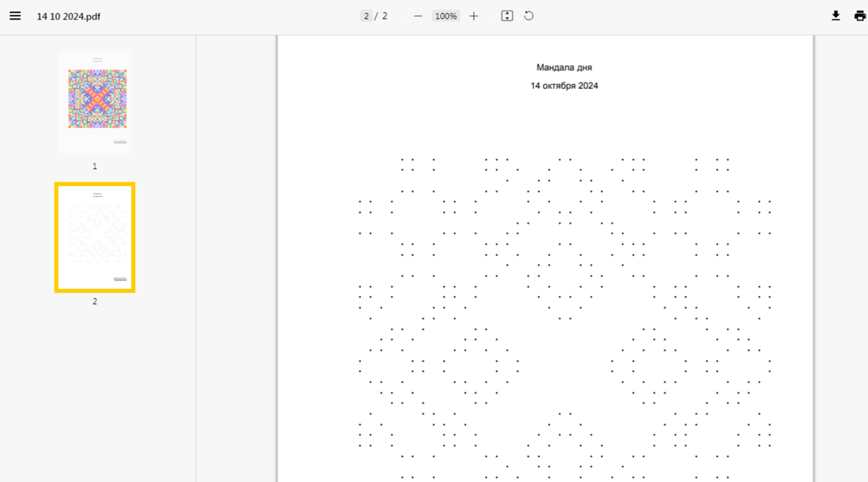
Task: Select the page 1 thumbnail with colorful mandala
Action: (95, 101)
